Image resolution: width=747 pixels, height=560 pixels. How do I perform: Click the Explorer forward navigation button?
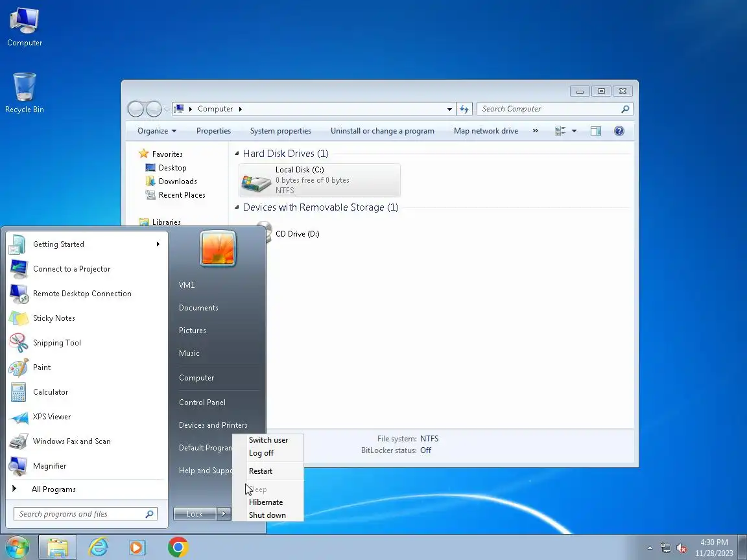point(154,109)
